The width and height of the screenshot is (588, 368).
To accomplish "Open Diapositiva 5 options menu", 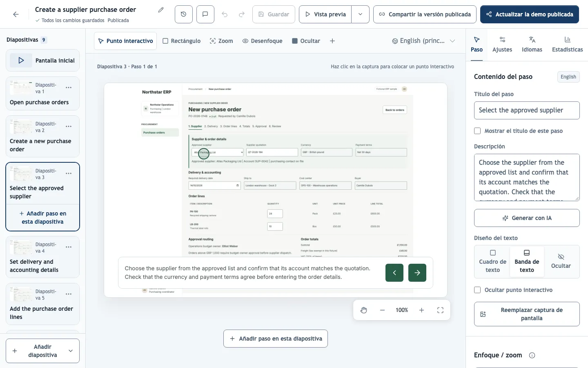I will 69,294.
